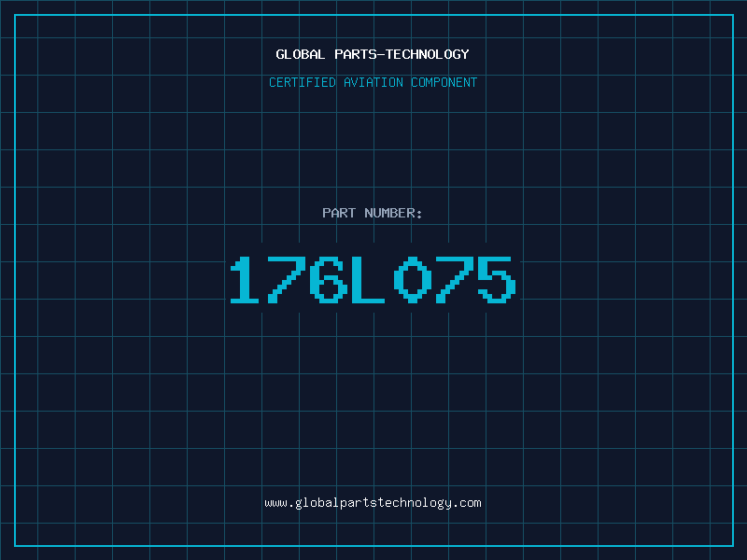Click the word AVIATION in the subtitle
Viewport: 747px width, 560px height.
373,82
